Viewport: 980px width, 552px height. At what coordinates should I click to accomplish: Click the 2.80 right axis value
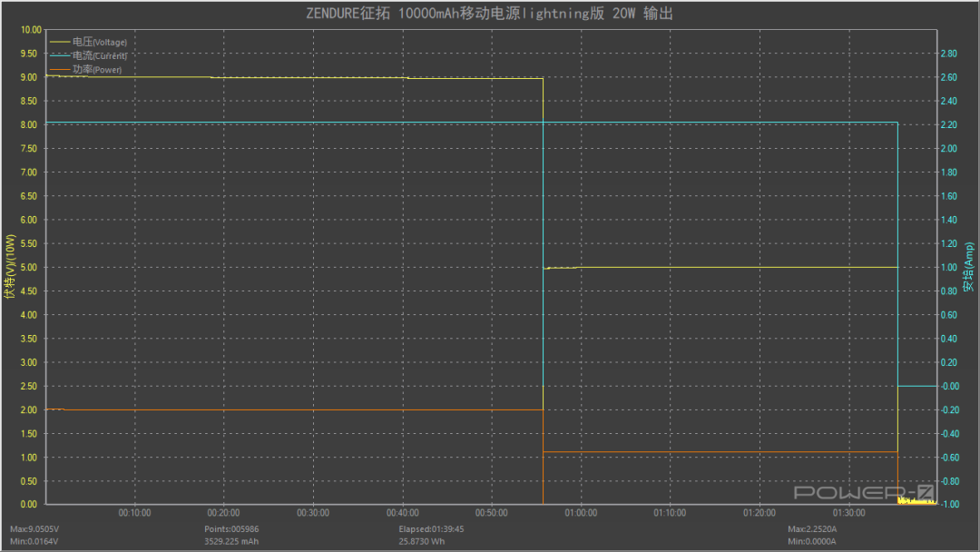[x=949, y=54]
